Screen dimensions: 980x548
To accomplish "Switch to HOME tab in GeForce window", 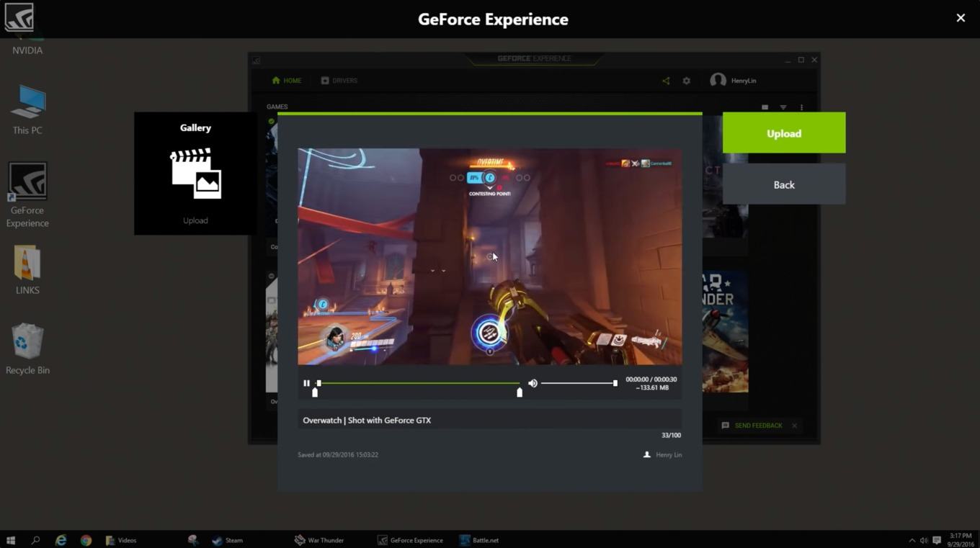I will click(287, 81).
